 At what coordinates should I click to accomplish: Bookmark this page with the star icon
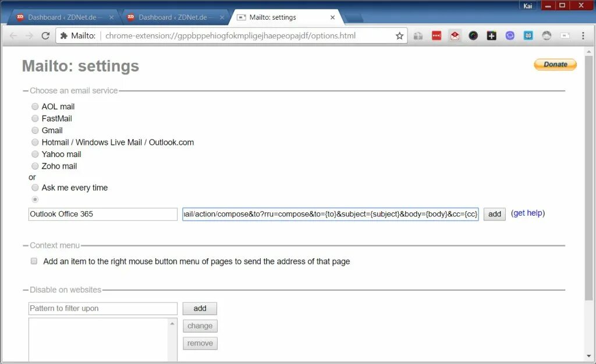[399, 35]
